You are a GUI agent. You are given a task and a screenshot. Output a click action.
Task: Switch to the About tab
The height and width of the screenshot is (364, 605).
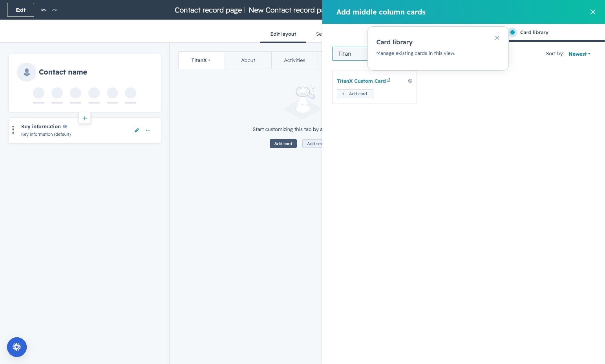click(x=248, y=60)
